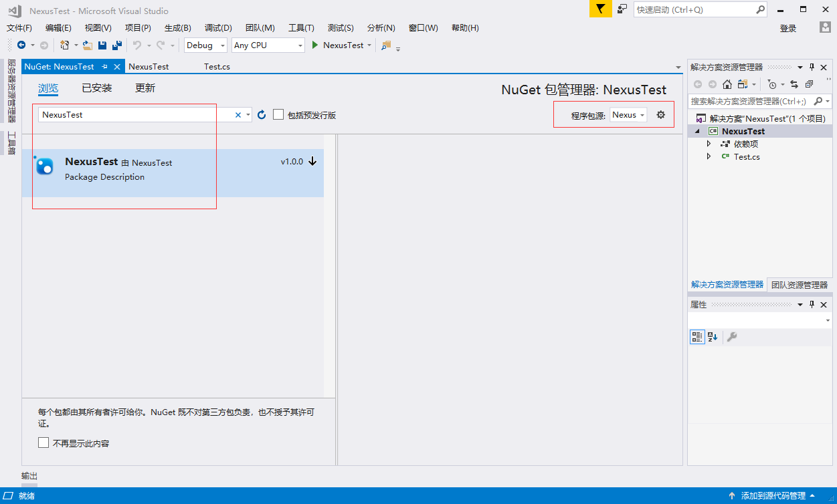Viewport: 837px width, 504px height.
Task: Check the 不再显示此内容 checkbox
Action: 43,443
